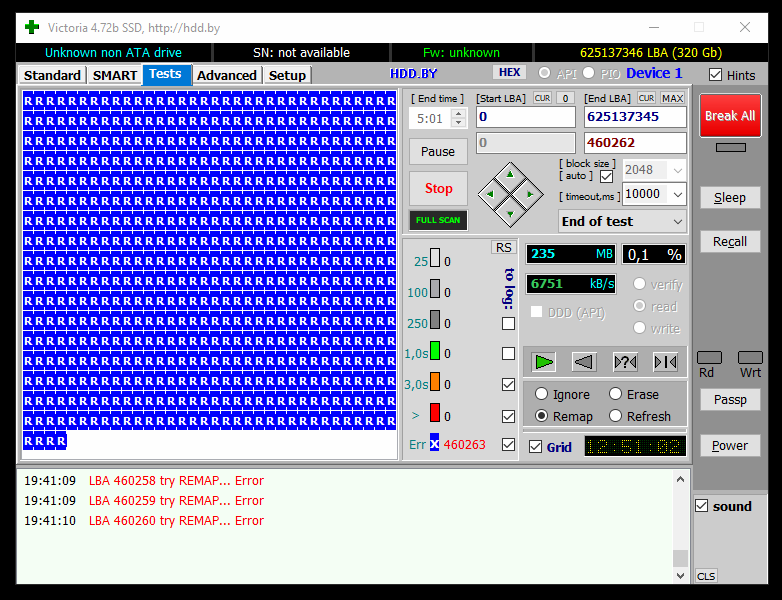Click the Start LBA input field
Screen dimensions: 782x600
pos(525,117)
